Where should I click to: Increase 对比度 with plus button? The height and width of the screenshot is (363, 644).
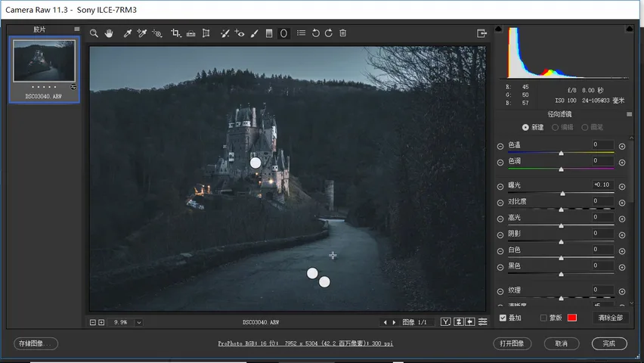coord(622,203)
